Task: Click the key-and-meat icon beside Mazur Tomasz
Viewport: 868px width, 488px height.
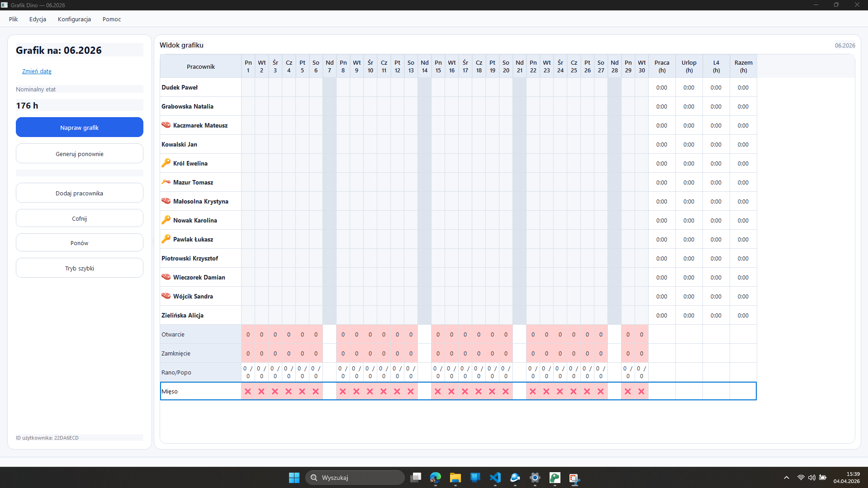Action: click(166, 182)
